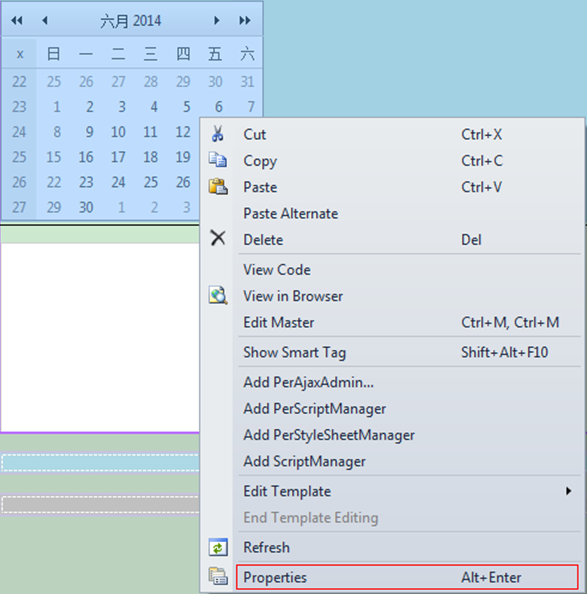587x594 pixels.
Task: Open Properties from the context menu
Action: (x=407, y=577)
